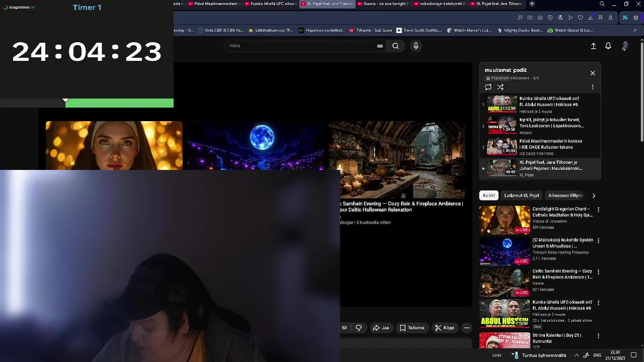Open Osta CBD & CBG bookmark
This screenshot has height=362, width=644.
(x=220, y=30)
